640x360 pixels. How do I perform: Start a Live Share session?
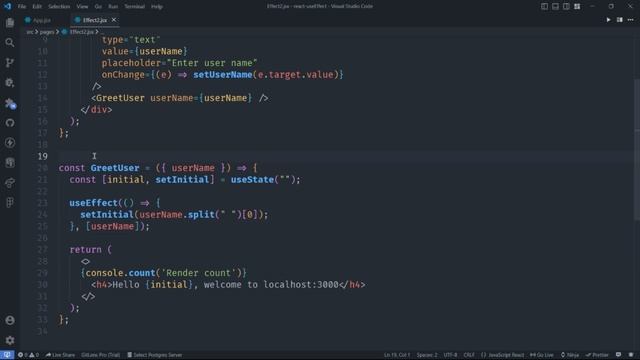point(60,355)
